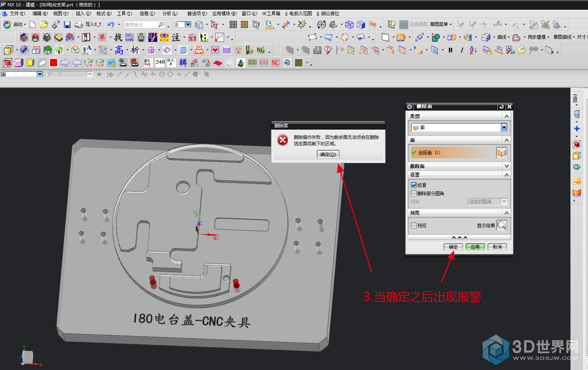Open the 分析 menu

tap(170, 13)
